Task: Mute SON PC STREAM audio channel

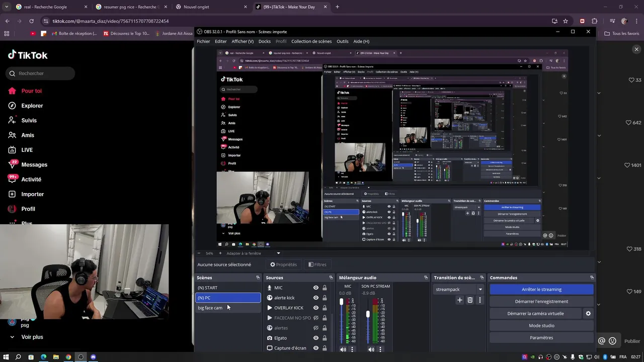Action: (371, 349)
